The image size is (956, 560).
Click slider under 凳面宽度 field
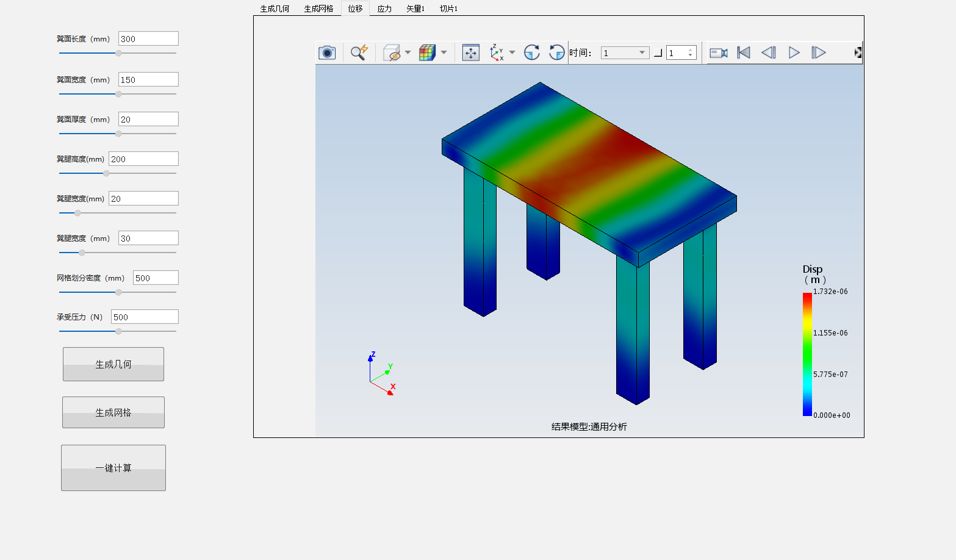tap(118, 94)
